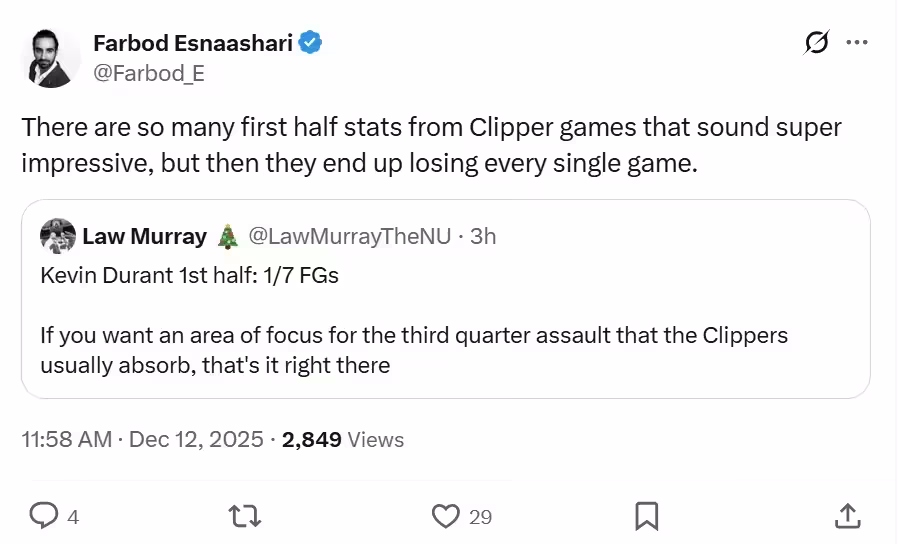Open the quoted Kevin Durant tweet text

coord(189,275)
